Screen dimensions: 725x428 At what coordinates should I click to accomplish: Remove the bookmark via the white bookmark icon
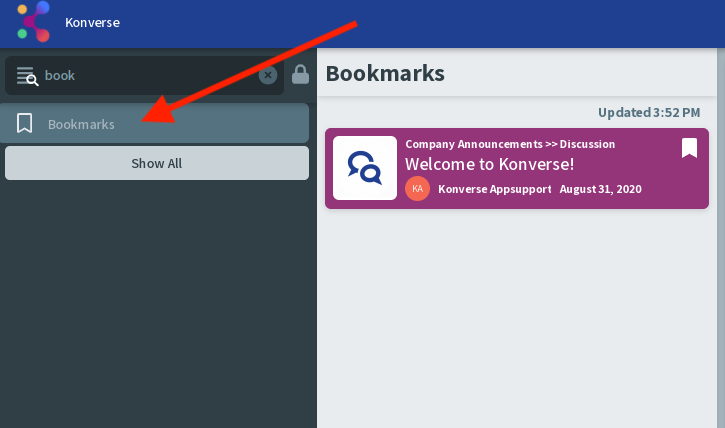(689, 148)
